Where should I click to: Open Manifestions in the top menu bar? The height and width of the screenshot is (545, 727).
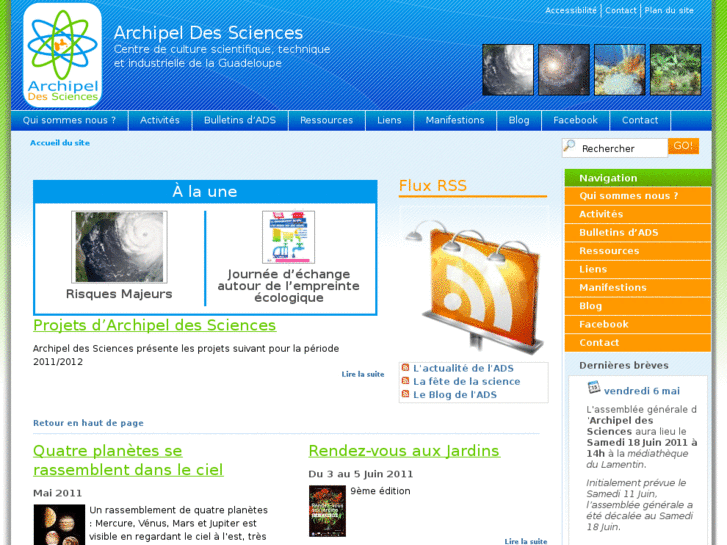[x=455, y=120]
